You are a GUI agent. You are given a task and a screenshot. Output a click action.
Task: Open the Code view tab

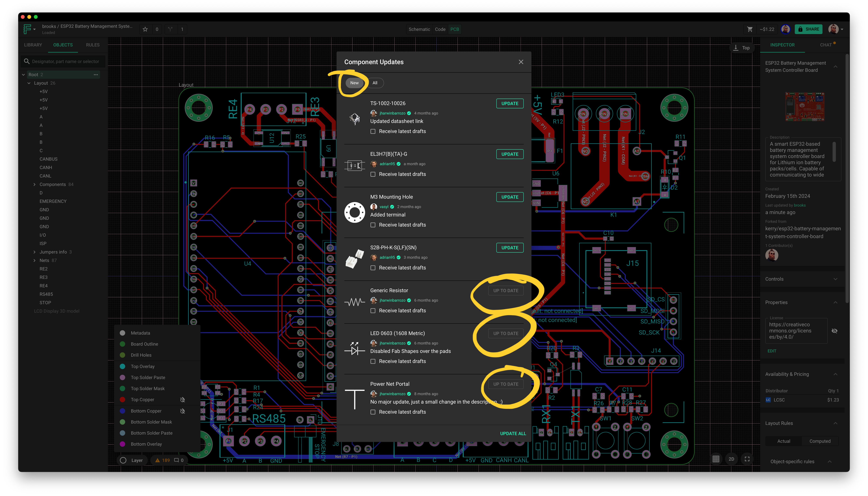440,29
